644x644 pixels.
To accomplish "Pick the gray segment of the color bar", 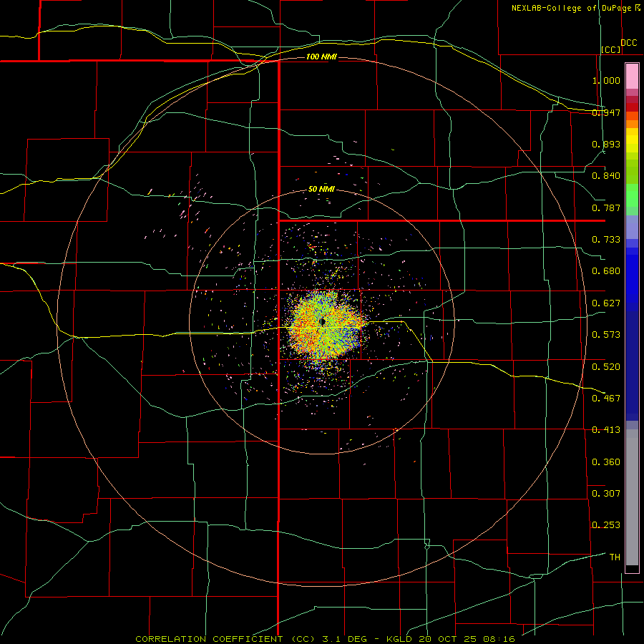I will (x=632, y=497).
